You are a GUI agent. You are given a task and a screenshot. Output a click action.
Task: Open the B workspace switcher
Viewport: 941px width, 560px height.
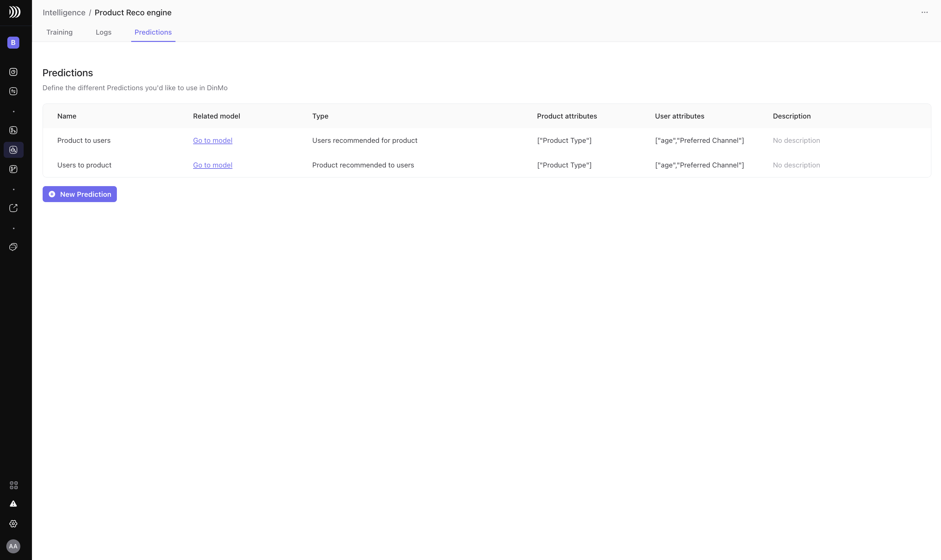13,43
